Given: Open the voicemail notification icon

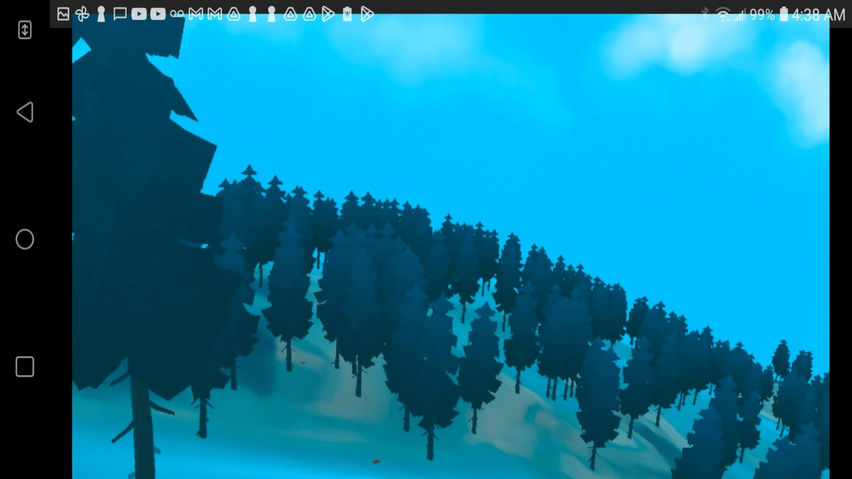Looking at the screenshot, I should (177, 14).
